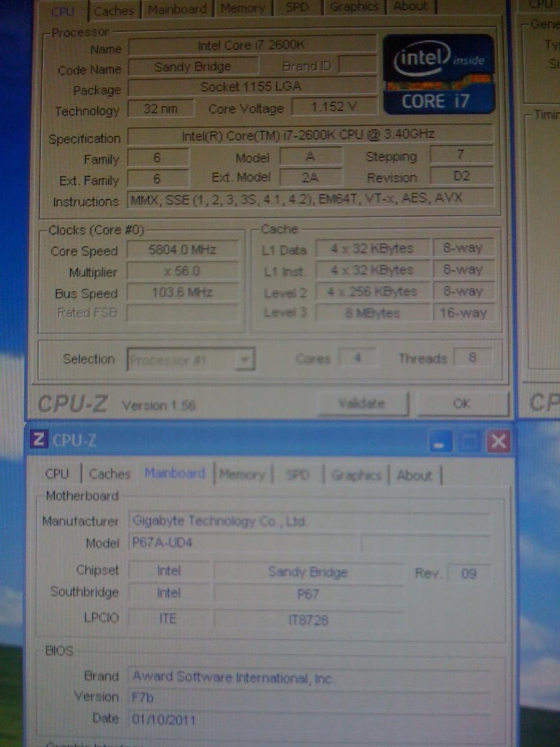Click the Model value 'A'
This screenshot has width=560, height=747.
pos(310,156)
